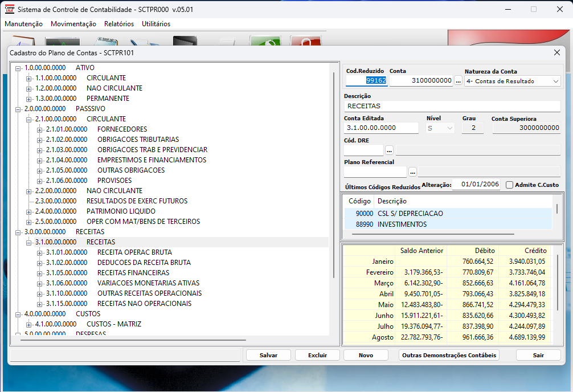Image resolution: width=573 pixels, height=392 pixels.
Task: Click the Cod.Reduzido field showing 99162
Action: click(x=367, y=80)
